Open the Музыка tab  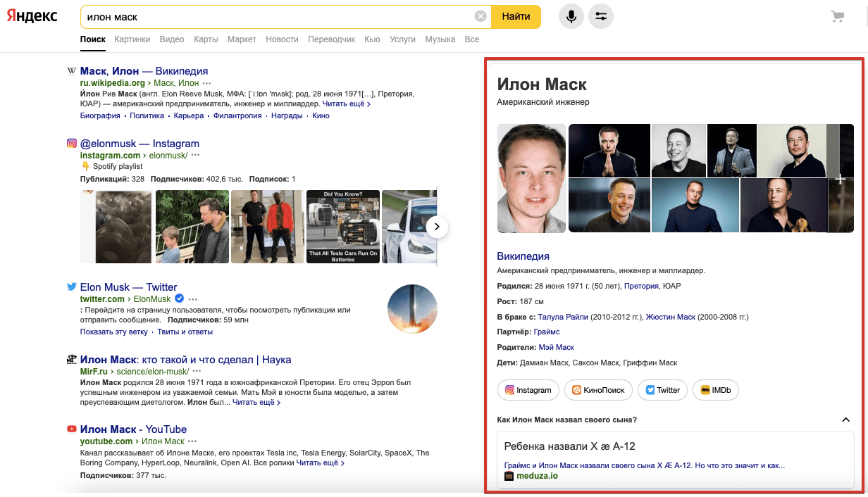pyautogui.click(x=440, y=39)
